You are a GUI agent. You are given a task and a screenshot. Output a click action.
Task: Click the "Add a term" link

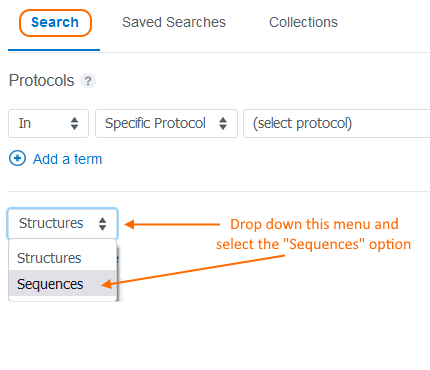pos(67,159)
